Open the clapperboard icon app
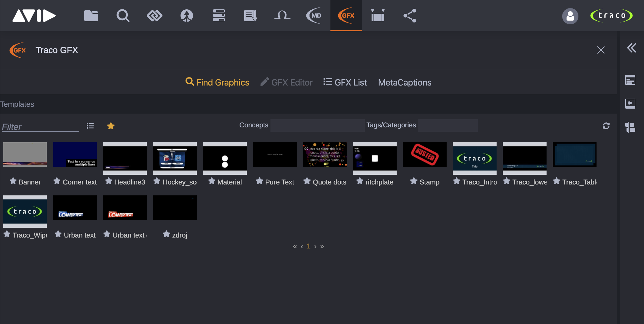The width and height of the screenshot is (644, 324). pyautogui.click(x=378, y=16)
